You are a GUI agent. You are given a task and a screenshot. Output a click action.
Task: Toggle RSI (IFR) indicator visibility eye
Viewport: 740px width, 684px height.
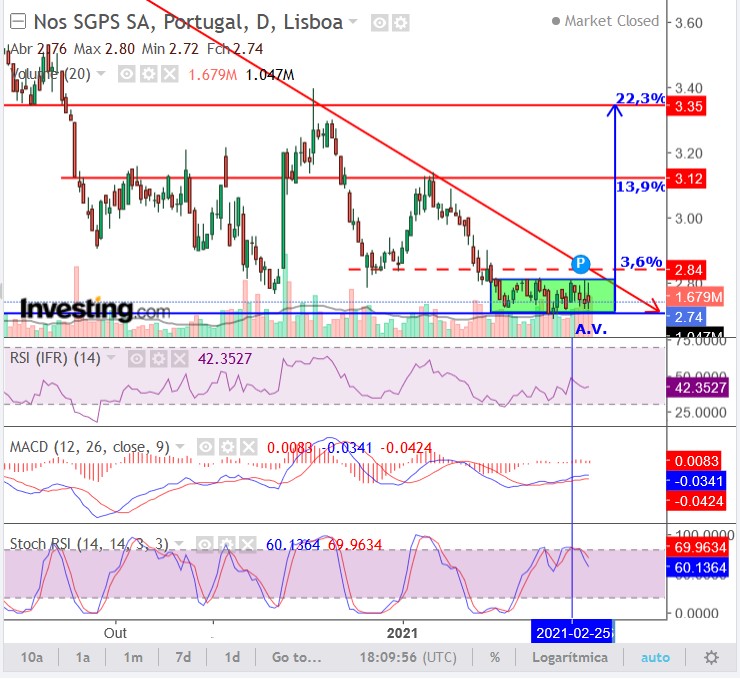click(x=136, y=359)
